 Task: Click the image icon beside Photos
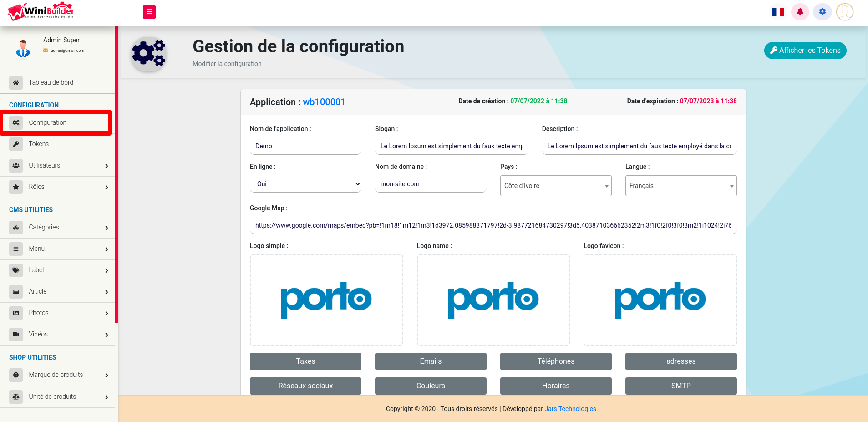16,313
